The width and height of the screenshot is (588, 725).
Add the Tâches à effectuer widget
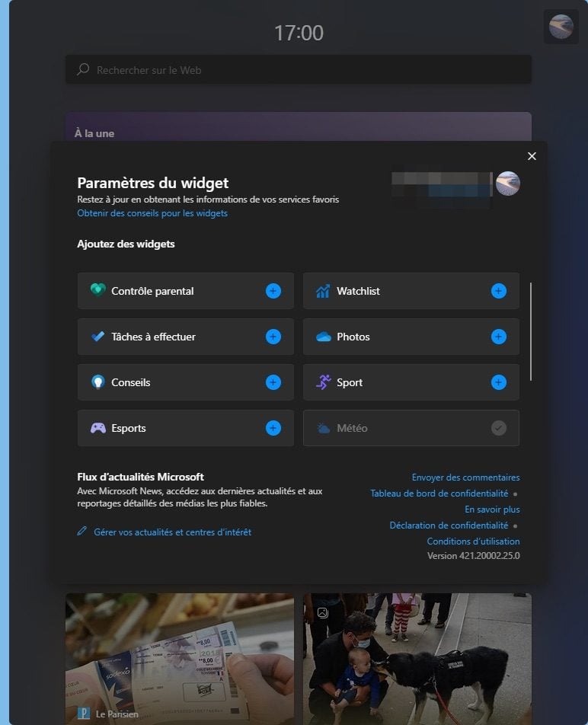[273, 337]
